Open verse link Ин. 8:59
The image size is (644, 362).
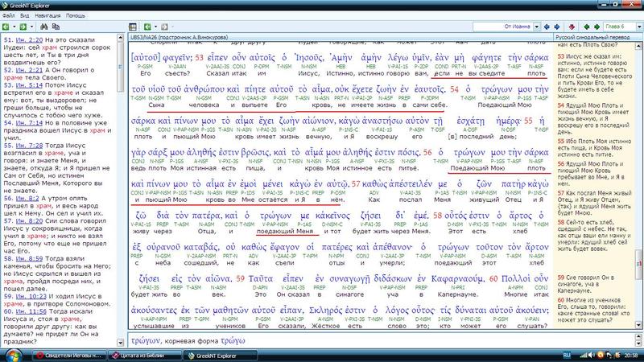click(x=27, y=258)
